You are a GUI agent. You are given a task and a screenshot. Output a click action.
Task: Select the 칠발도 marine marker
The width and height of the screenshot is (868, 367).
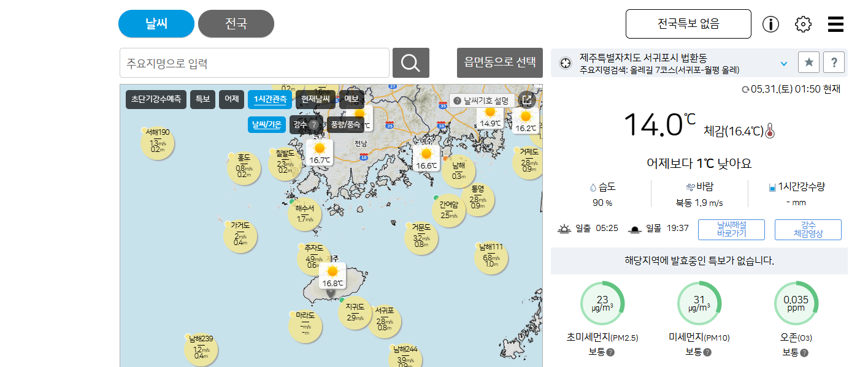(285, 164)
